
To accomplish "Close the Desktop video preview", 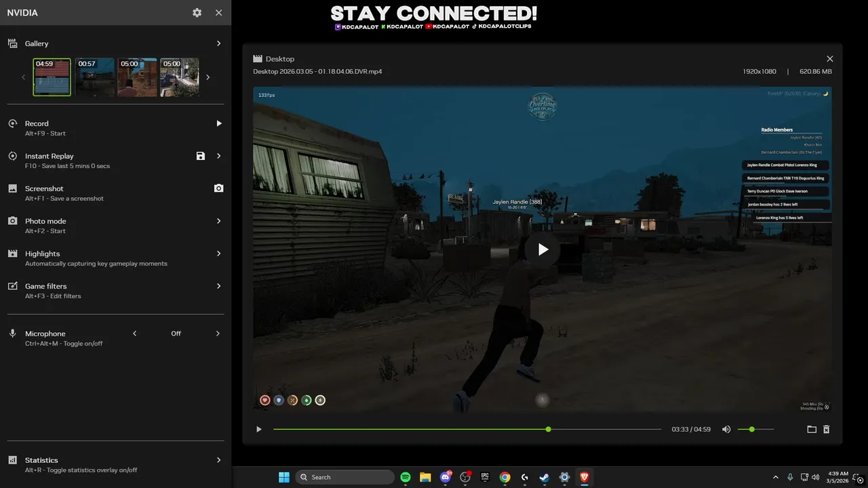I will [830, 59].
